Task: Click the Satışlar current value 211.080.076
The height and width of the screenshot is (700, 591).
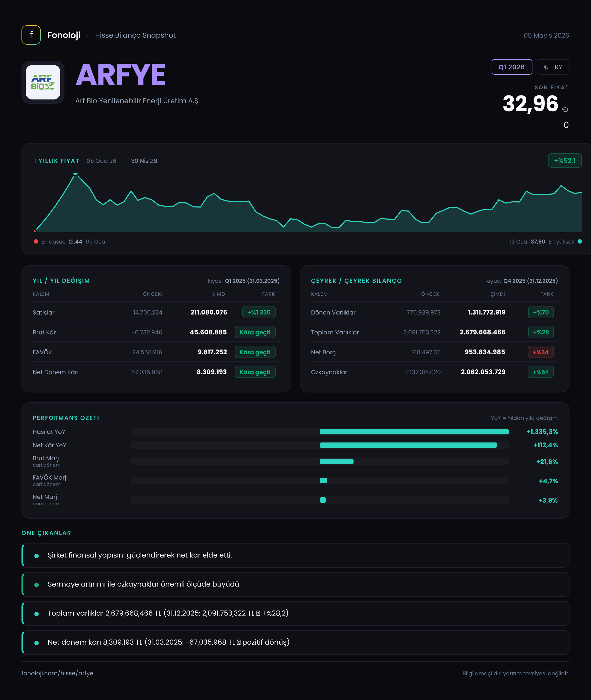Action: pos(209,312)
